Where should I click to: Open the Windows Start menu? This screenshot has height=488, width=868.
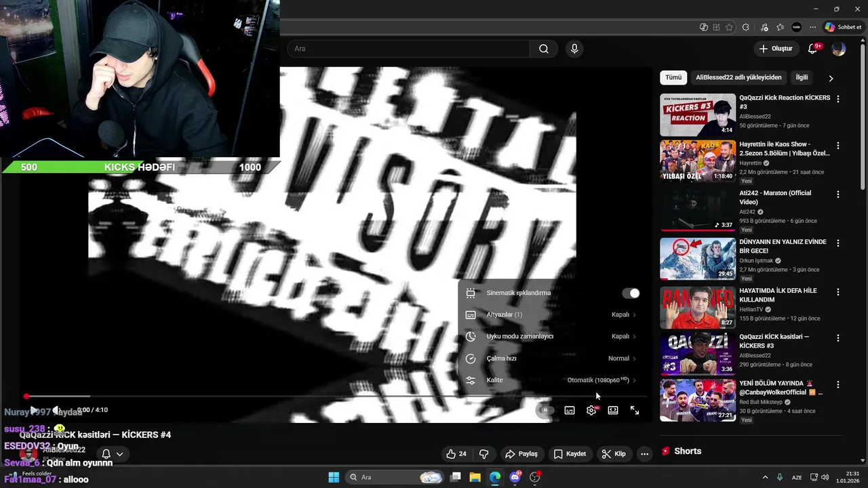pos(334,477)
